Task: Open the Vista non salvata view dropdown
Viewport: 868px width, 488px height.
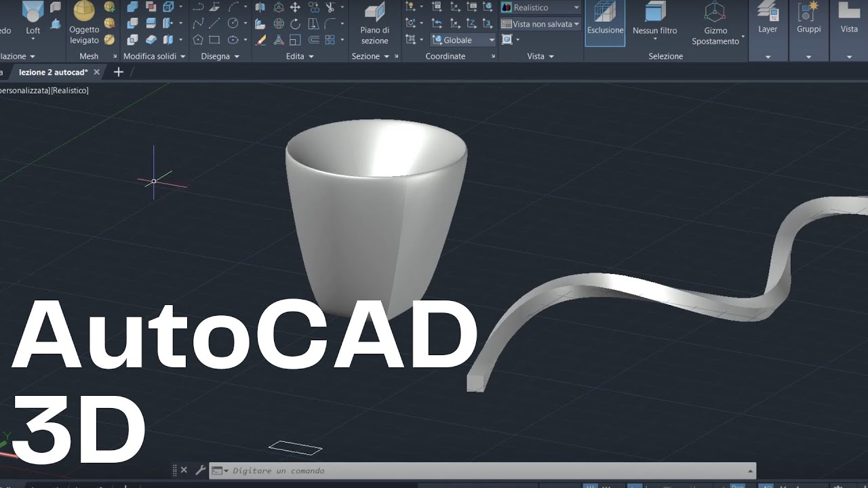Action: pyautogui.click(x=540, y=24)
